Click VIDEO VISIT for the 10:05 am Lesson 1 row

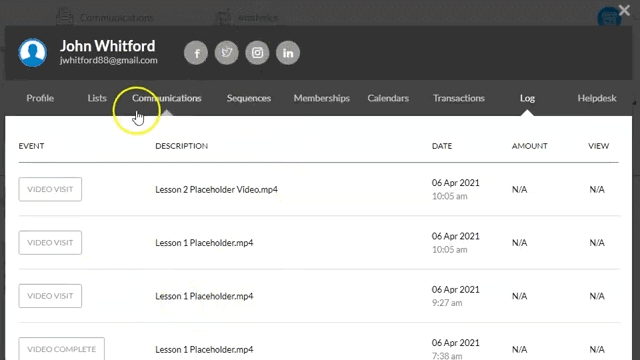tap(50, 243)
